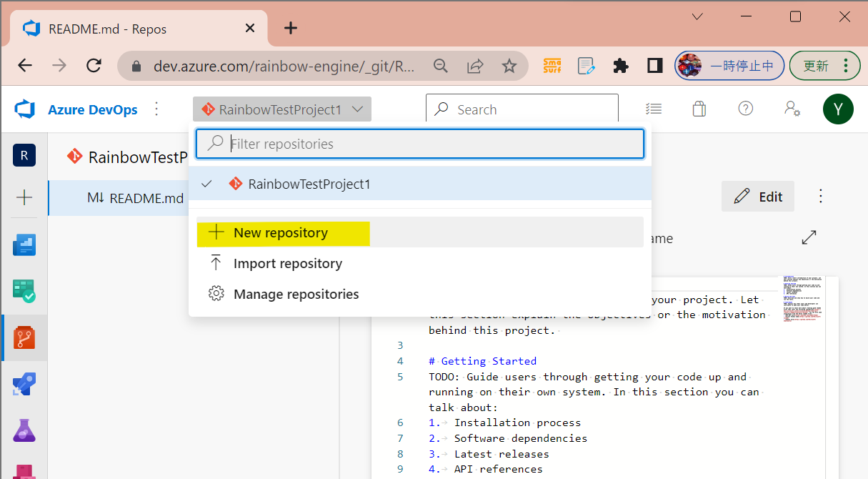Open the Chrome Extensions puzzle icon
The image size is (868, 479).
[x=621, y=66]
